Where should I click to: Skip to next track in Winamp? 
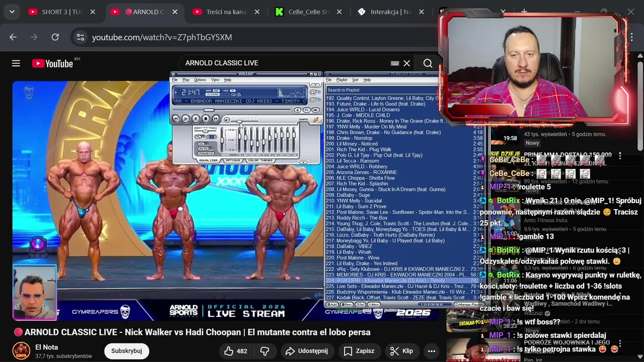click(x=216, y=119)
